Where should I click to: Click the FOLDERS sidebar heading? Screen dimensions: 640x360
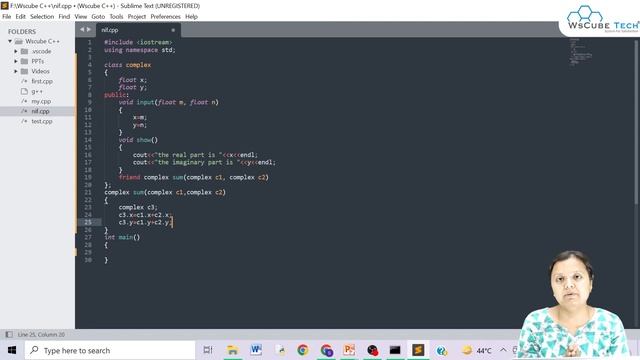tap(22, 31)
